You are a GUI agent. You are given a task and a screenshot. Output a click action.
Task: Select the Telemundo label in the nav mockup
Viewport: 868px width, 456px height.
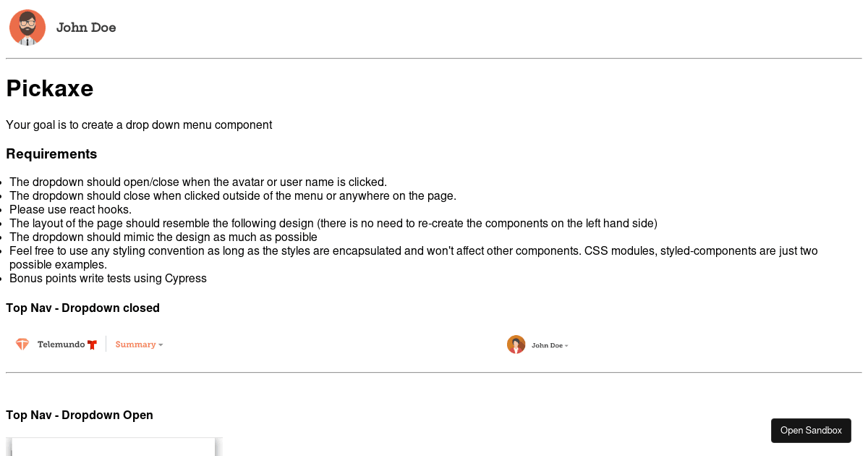coord(61,345)
